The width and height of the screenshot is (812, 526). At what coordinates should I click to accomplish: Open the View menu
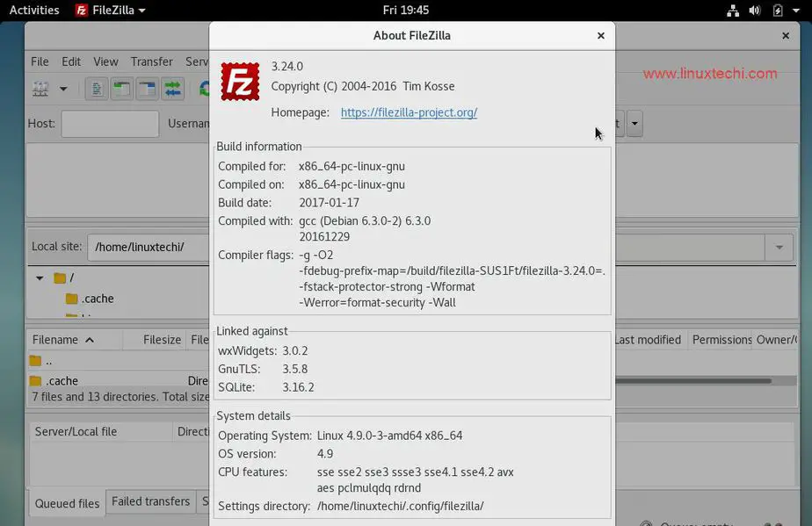[x=105, y=61]
